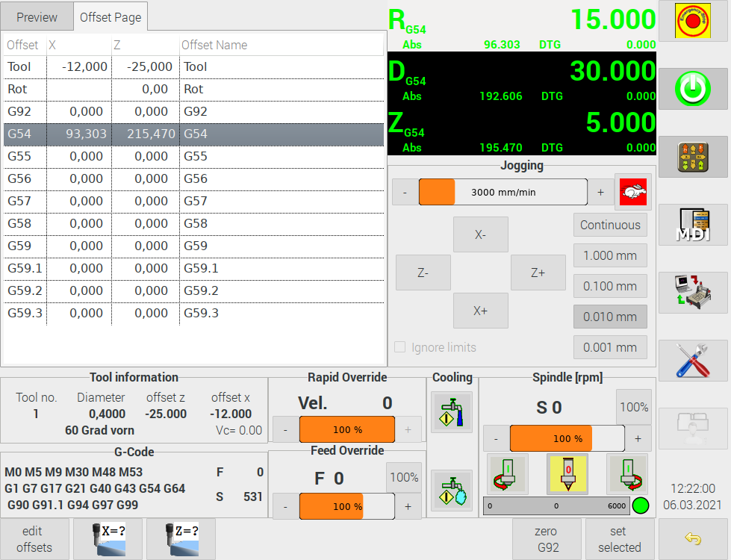Switch to the Preview tab
The height and width of the screenshot is (560, 731).
pos(37,17)
